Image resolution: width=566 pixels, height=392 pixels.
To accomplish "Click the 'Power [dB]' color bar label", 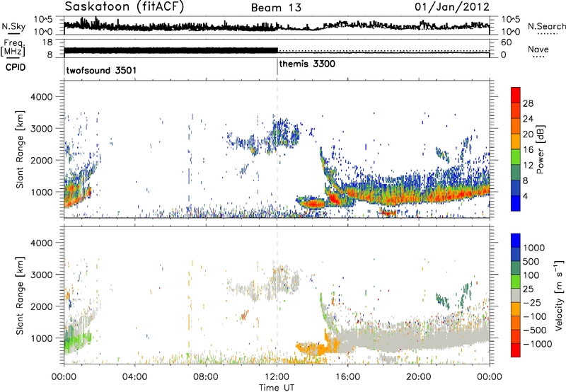I will [541, 149].
